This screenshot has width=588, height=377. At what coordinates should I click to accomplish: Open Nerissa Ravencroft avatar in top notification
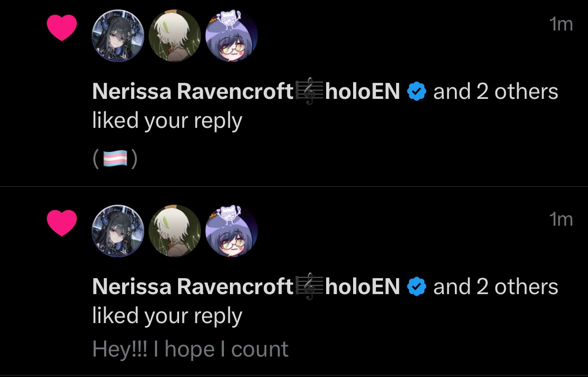click(x=118, y=35)
